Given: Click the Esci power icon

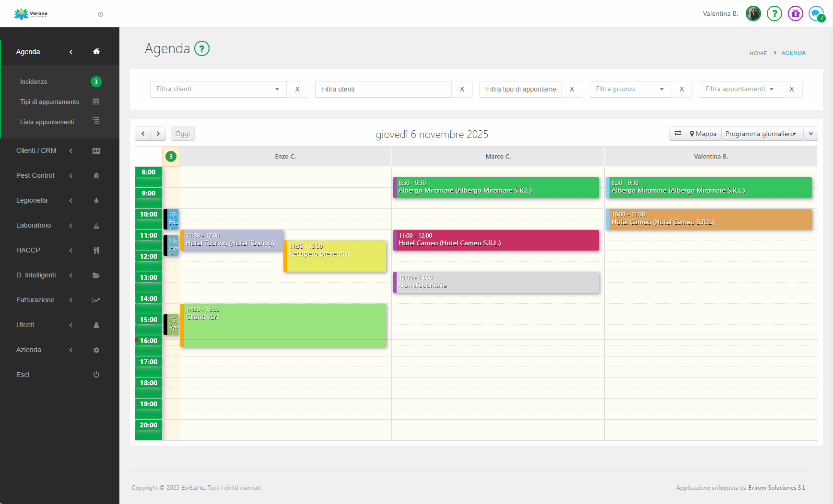Looking at the screenshot, I should click(96, 375).
